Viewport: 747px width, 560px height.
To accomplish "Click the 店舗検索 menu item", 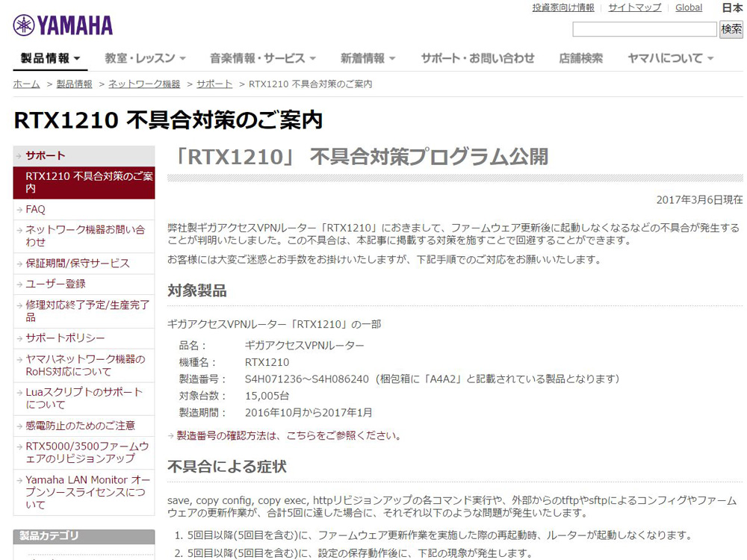I will (x=581, y=57).
